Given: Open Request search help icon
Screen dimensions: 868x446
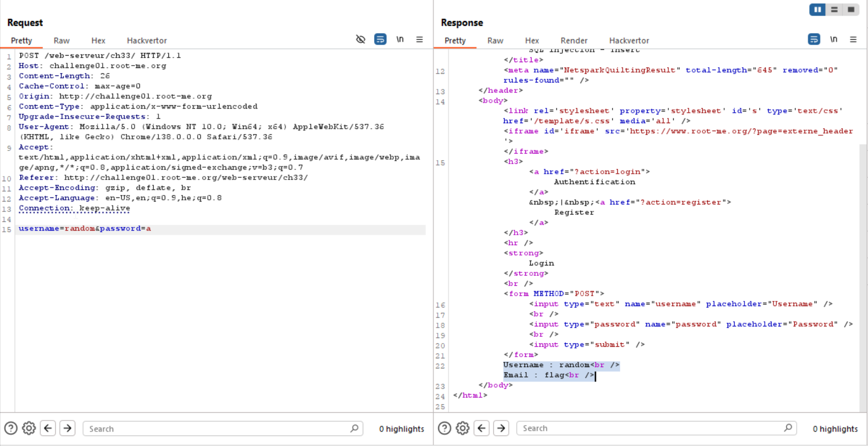Looking at the screenshot, I should coord(10,429).
